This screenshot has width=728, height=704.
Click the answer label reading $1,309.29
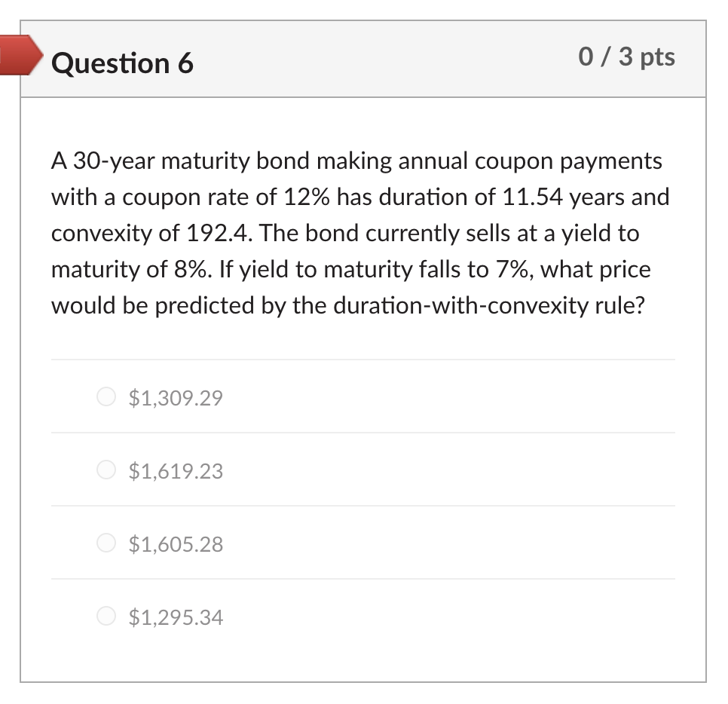[174, 397]
